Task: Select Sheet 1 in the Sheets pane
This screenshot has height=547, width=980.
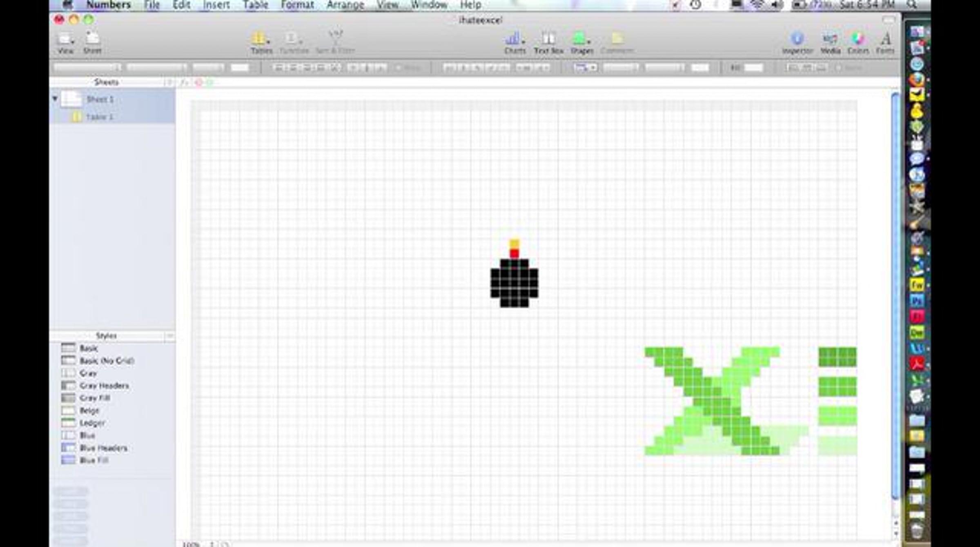Action: [x=112, y=99]
